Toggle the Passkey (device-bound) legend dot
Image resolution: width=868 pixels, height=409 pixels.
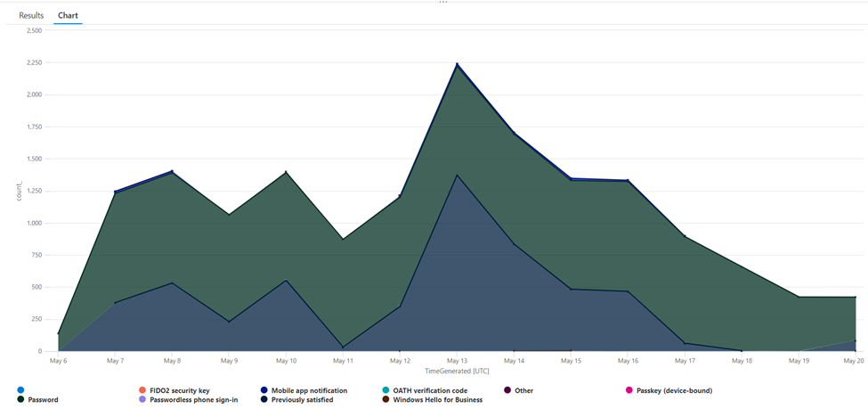[x=629, y=390]
